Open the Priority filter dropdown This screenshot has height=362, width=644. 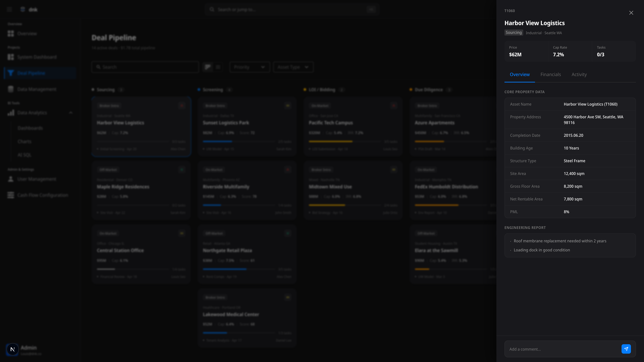tap(250, 67)
